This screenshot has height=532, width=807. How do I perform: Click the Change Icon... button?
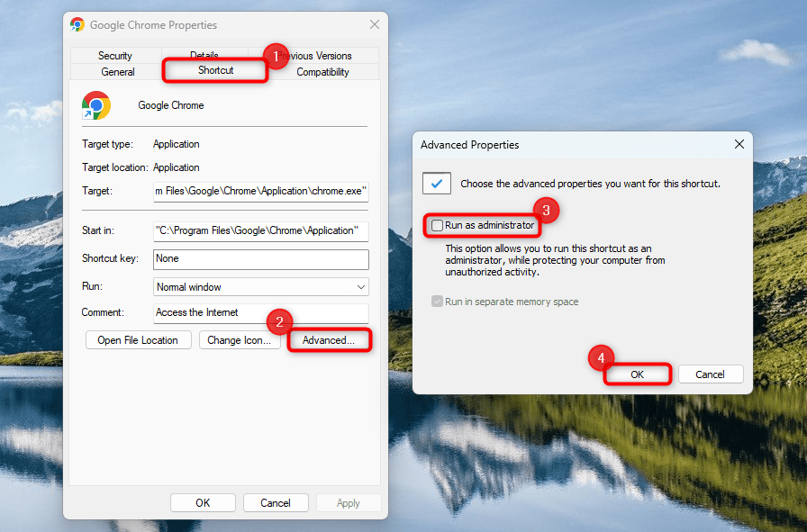coord(240,340)
